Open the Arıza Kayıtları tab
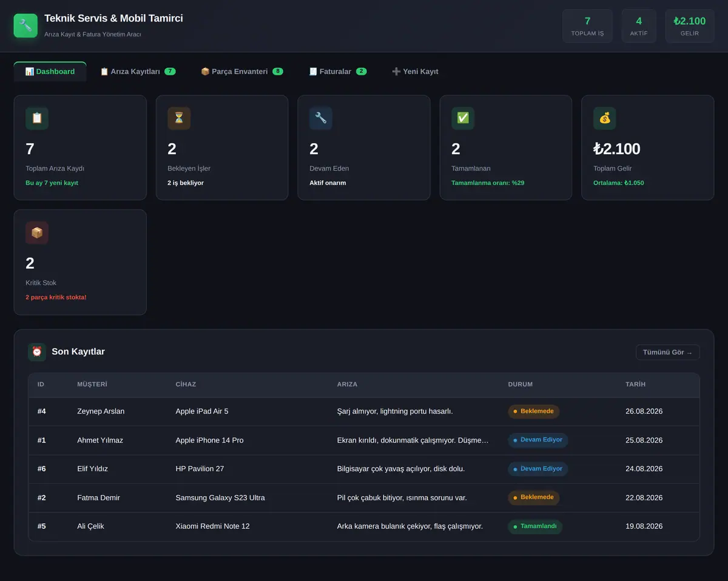This screenshot has height=581, width=728. (x=138, y=72)
